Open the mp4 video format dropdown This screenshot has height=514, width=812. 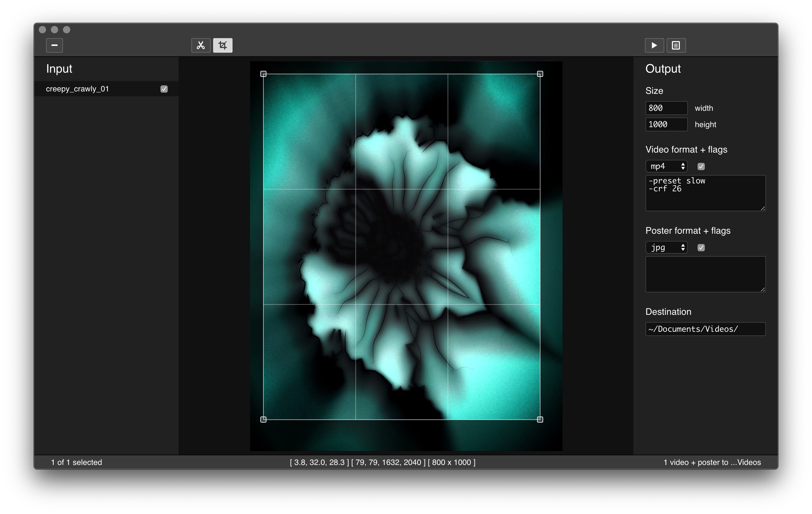pos(666,166)
